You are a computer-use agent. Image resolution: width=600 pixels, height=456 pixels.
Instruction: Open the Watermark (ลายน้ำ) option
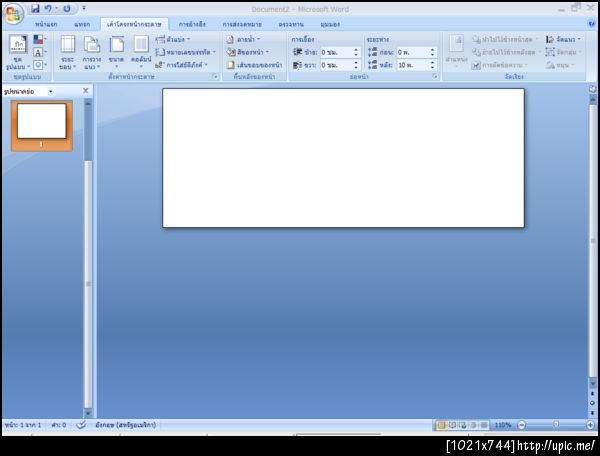point(243,39)
